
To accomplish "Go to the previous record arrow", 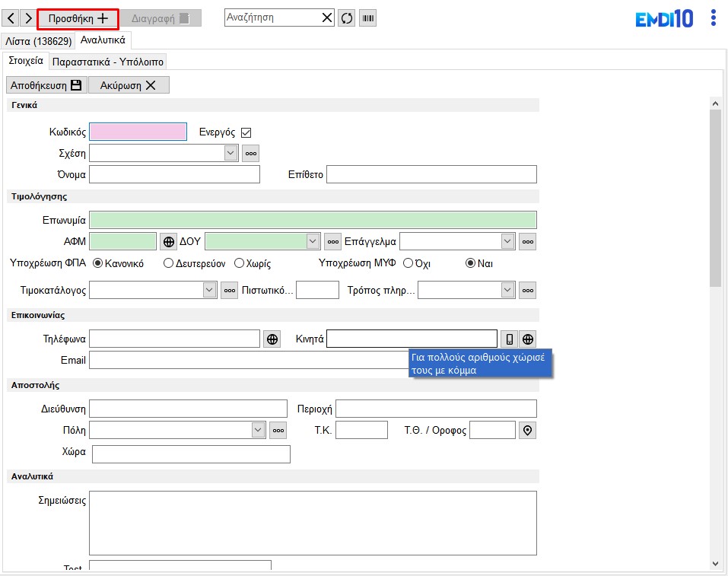I will pos(11,18).
